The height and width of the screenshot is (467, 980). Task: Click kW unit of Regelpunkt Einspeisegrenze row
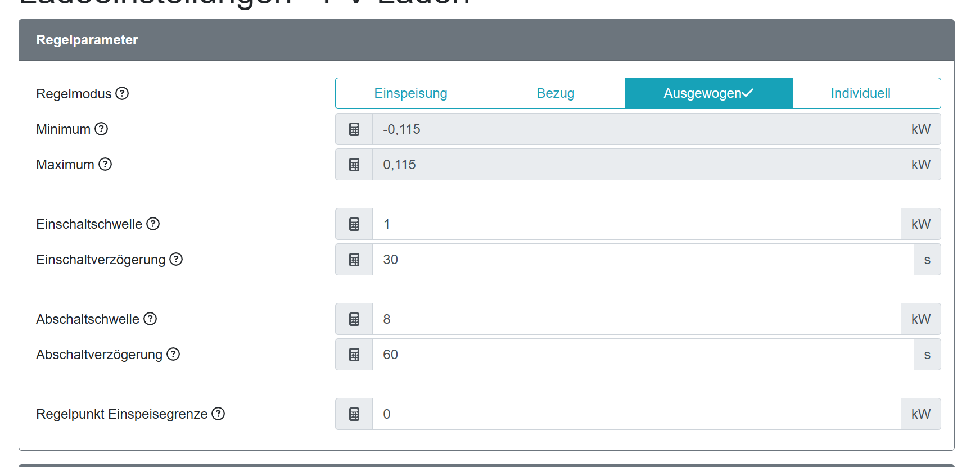(921, 414)
